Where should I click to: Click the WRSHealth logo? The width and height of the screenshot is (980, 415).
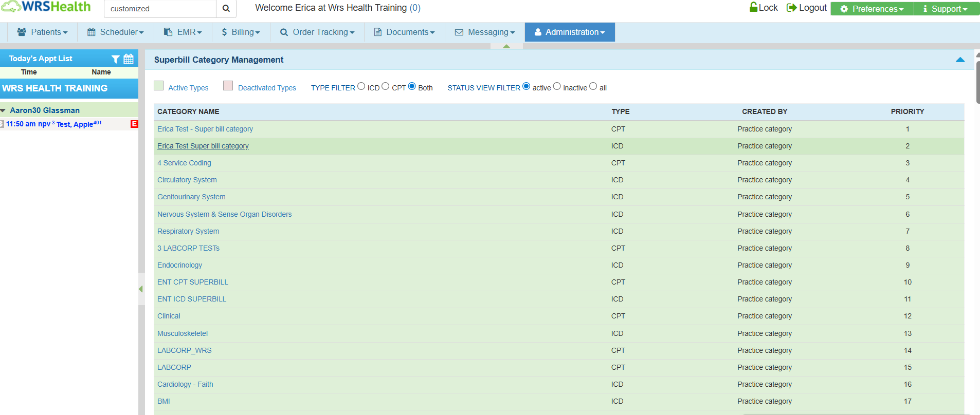46,7
